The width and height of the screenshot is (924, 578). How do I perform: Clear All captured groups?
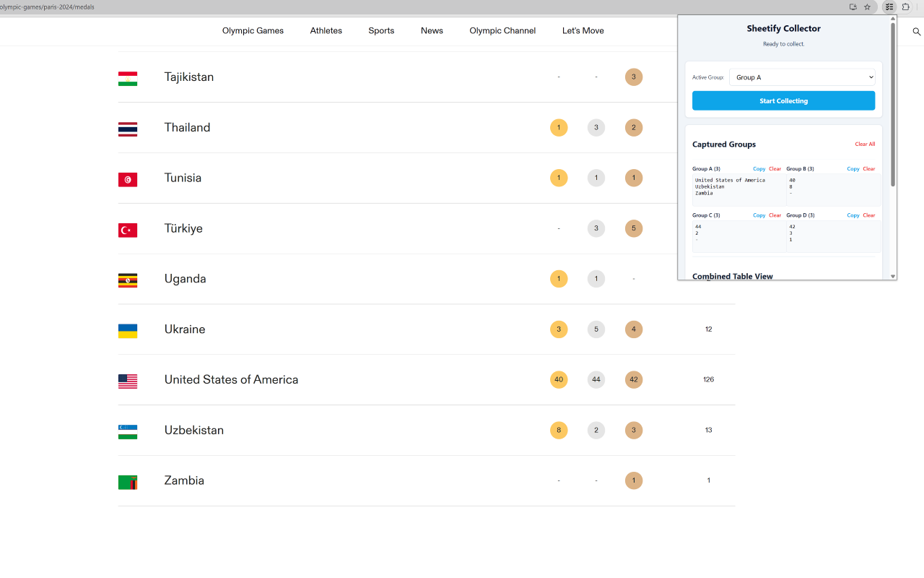pos(865,144)
